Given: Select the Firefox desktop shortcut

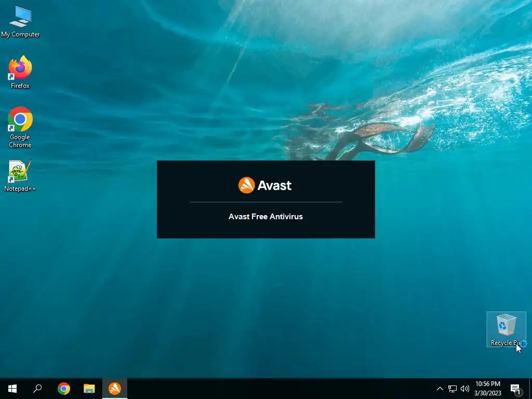Looking at the screenshot, I should [x=20, y=72].
